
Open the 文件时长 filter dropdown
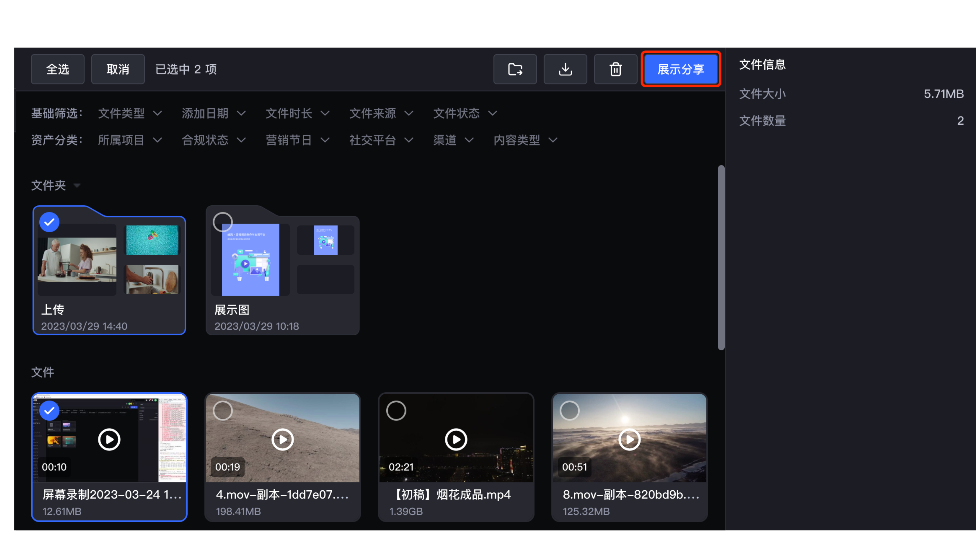(298, 113)
